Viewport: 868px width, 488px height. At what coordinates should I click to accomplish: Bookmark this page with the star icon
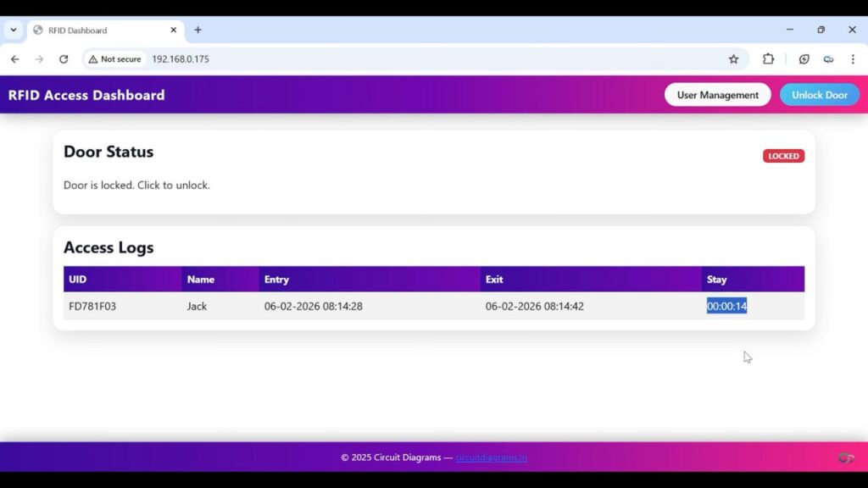[x=733, y=59]
